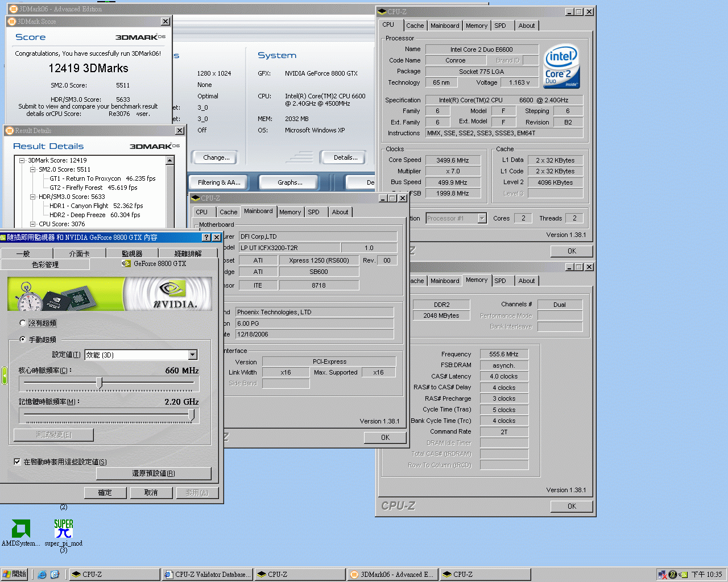This screenshot has height=582, width=728.
Task: Click the round green-and-black tray icon
Action: (x=673, y=575)
